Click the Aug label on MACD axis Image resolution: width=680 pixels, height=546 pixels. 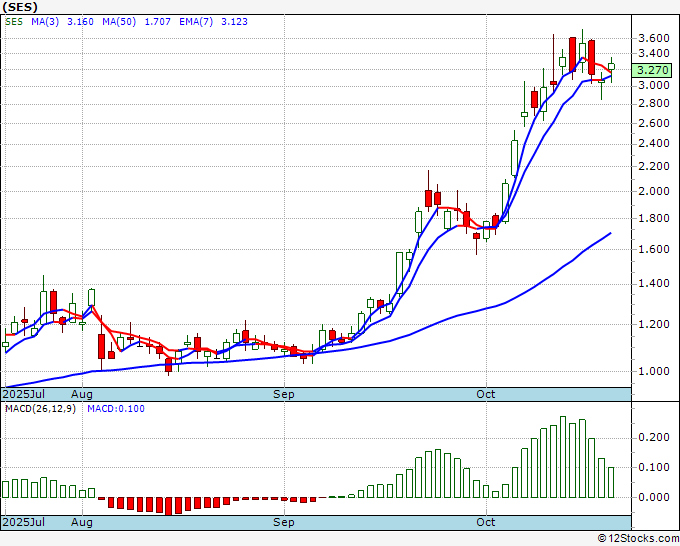tap(82, 522)
